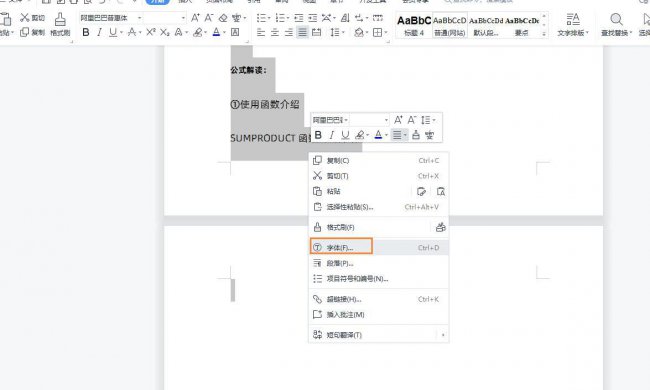Toggle Italic in floating mini toolbar

tap(331, 135)
